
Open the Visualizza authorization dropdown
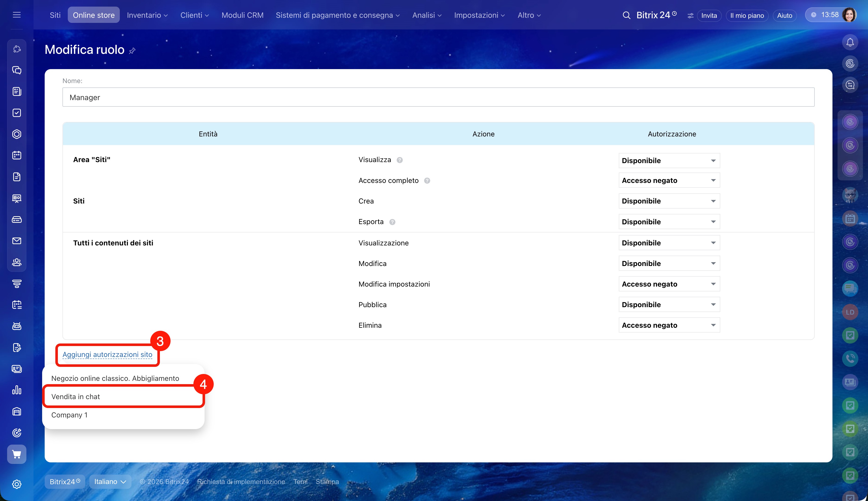[669, 160]
